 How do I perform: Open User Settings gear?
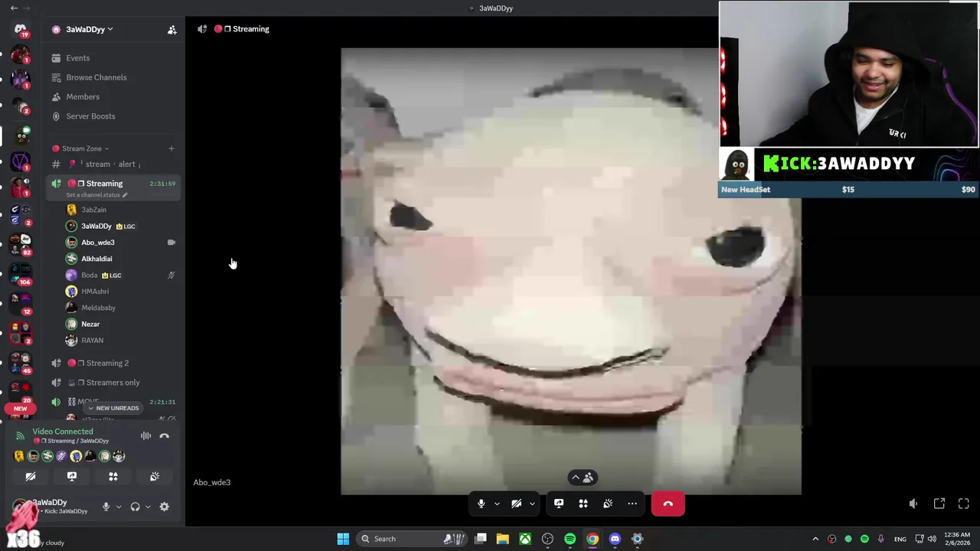pyautogui.click(x=164, y=507)
